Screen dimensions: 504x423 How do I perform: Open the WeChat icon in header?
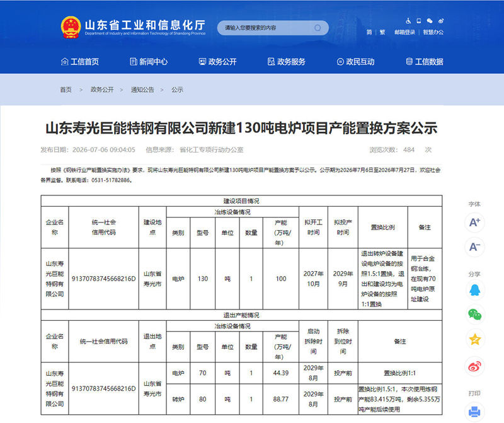coord(430,21)
